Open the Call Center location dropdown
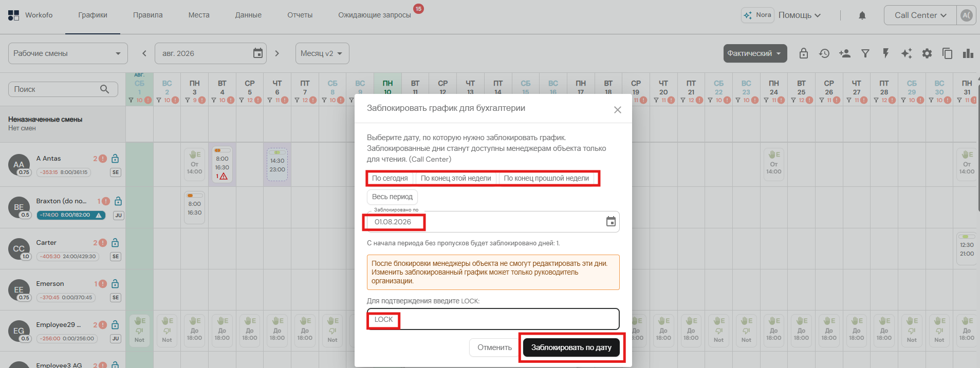Viewport: 980px width, 368px height. 920,15
